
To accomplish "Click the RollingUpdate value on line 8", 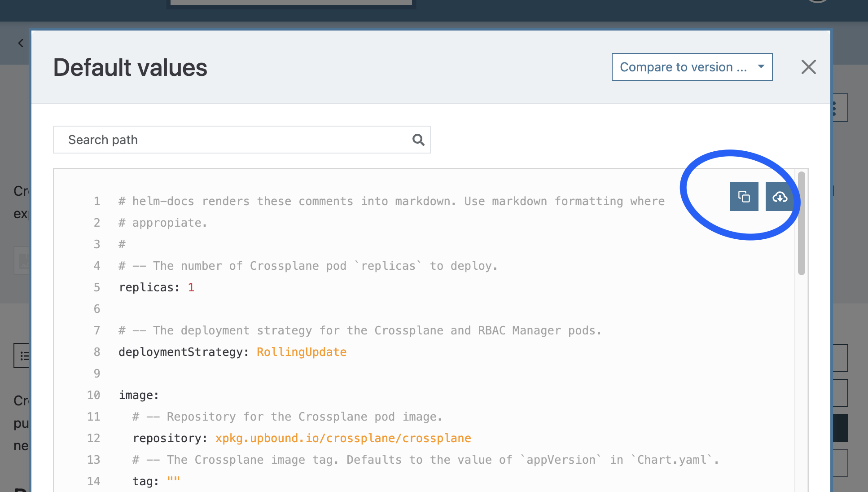I will (x=301, y=352).
